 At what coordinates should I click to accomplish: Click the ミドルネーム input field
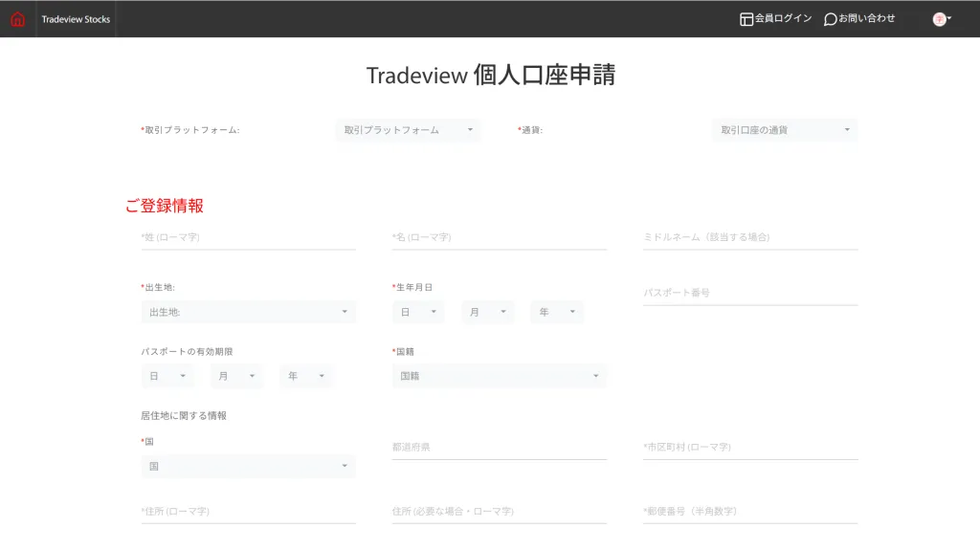[749, 237]
